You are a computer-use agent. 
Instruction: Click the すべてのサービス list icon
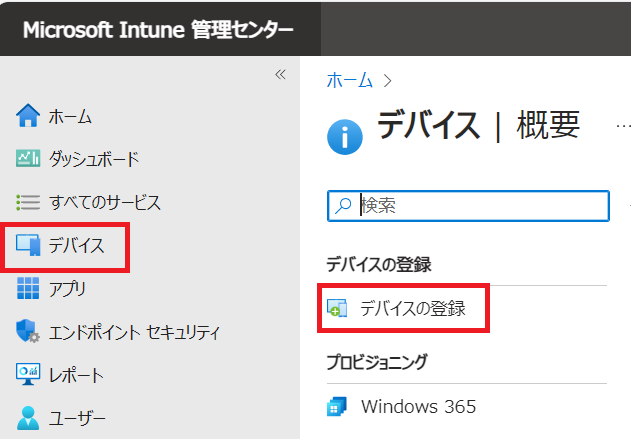28,202
